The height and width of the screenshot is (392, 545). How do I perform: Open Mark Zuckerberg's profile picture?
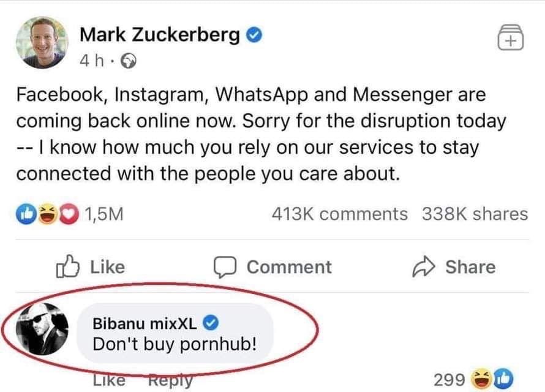[x=42, y=42]
